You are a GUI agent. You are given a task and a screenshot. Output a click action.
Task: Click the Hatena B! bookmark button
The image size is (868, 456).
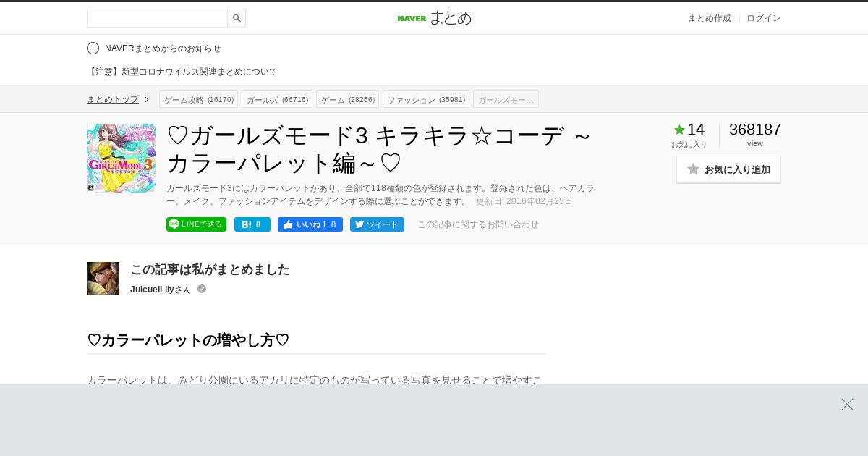click(252, 224)
